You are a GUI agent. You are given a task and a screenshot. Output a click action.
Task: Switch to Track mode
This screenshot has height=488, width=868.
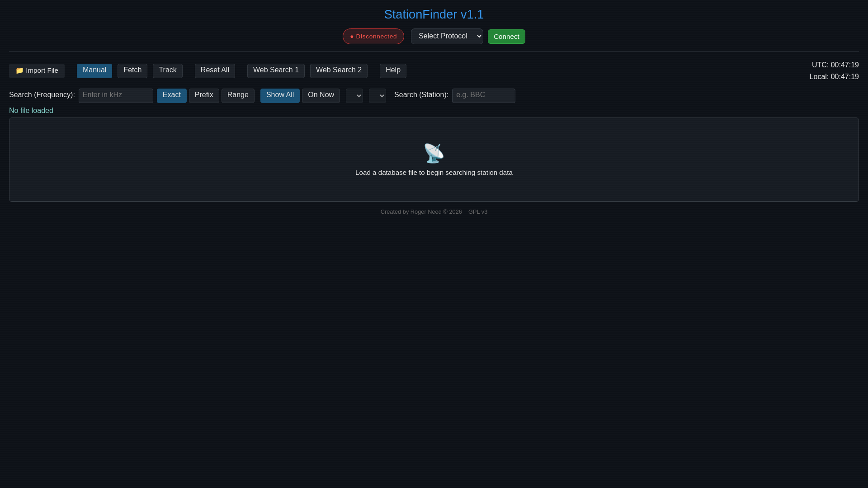[x=168, y=70]
